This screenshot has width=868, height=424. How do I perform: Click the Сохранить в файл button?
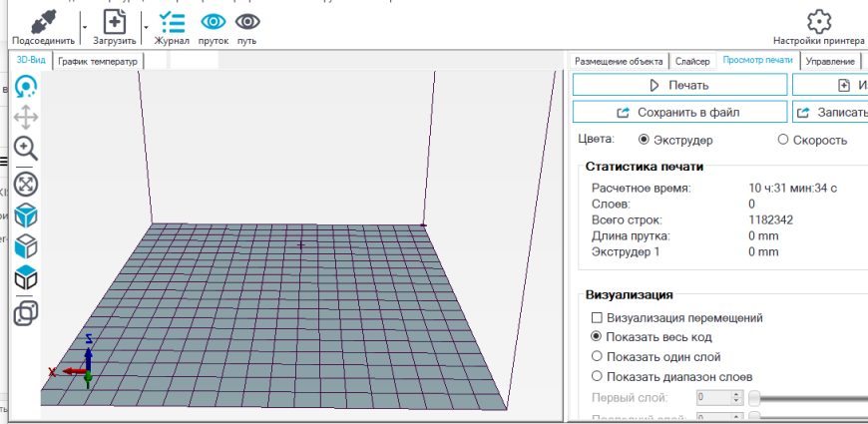click(x=679, y=113)
